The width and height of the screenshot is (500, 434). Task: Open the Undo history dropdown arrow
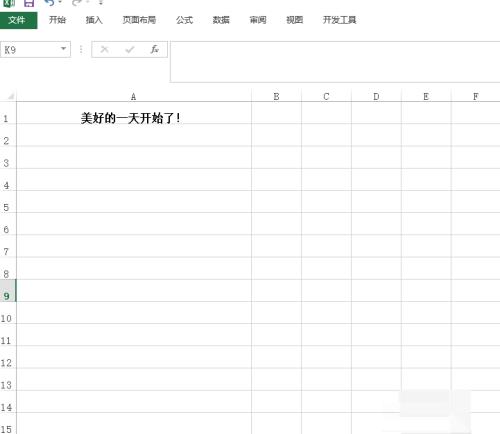pyautogui.click(x=60, y=3)
